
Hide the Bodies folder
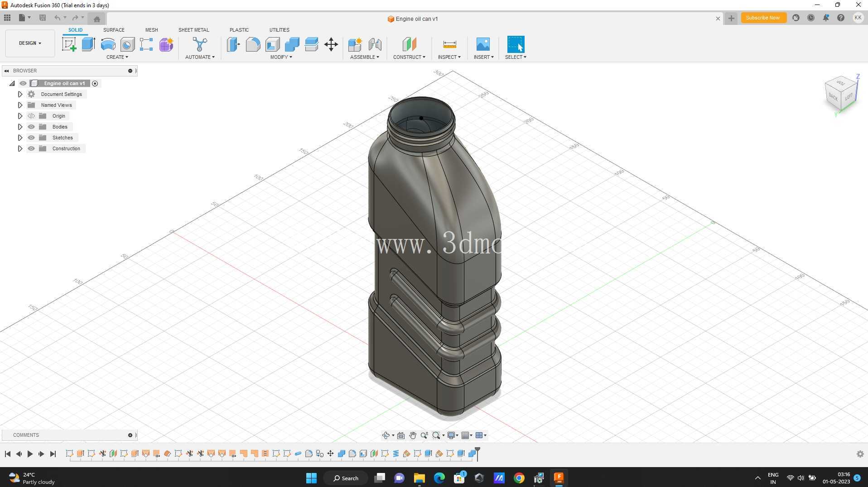tap(31, 127)
